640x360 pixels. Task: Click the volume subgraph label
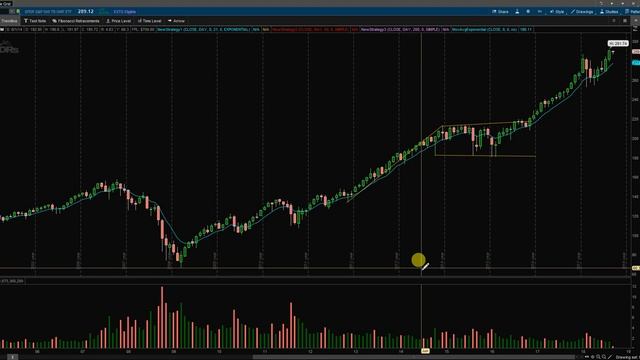pos(12,281)
